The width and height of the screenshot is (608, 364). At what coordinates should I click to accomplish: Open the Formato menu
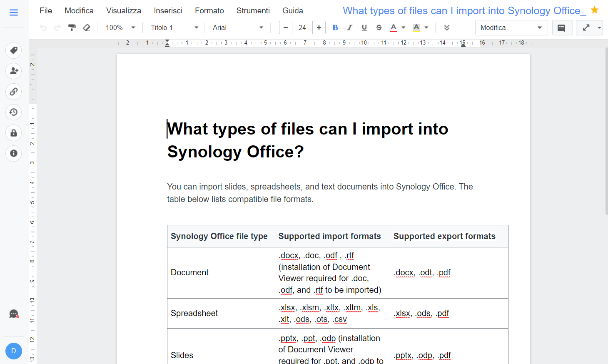click(x=209, y=11)
